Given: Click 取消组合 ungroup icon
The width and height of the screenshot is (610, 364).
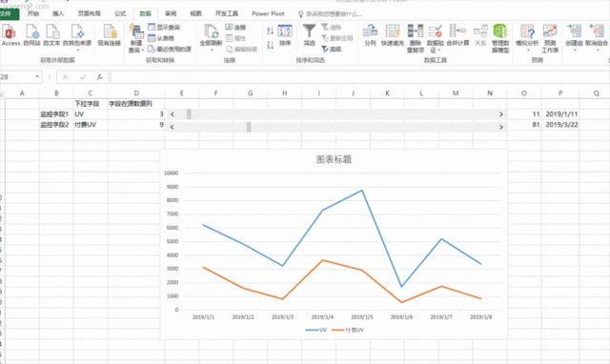Looking at the screenshot, I should tap(597, 37).
